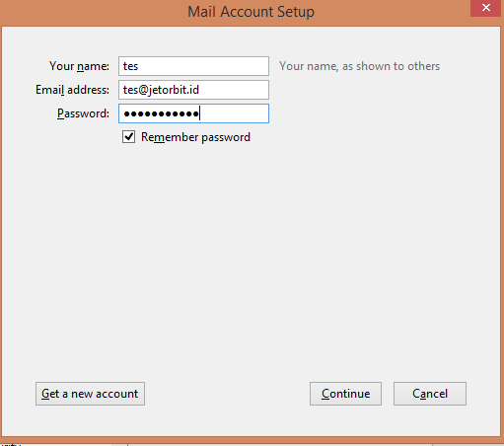Image resolution: width=504 pixels, height=446 pixels.
Task: Click the 'Your name, as shown to others' hint
Action: click(x=359, y=66)
